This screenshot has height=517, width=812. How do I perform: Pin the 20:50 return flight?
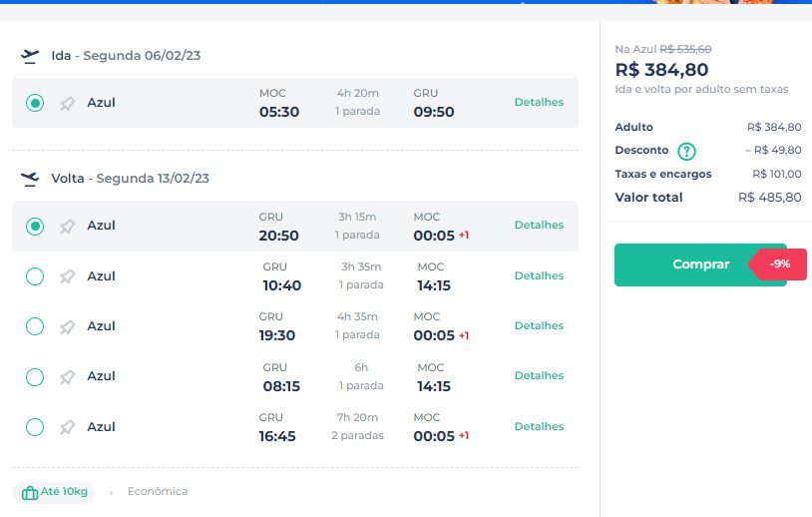(67, 227)
